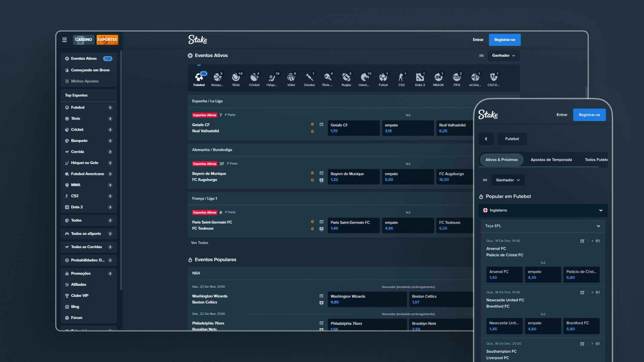Click the Stake logo in mobile header
This screenshot has width=644, height=362.
(488, 115)
